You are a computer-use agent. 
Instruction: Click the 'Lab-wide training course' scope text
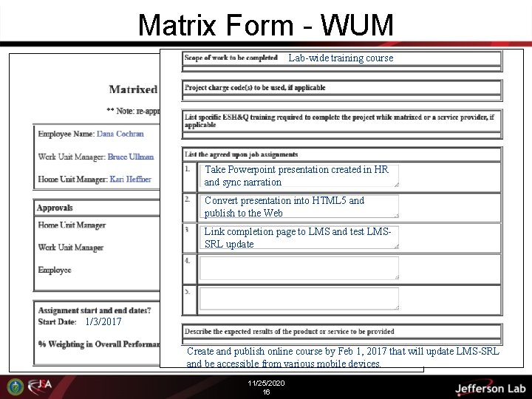tap(341, 58)
